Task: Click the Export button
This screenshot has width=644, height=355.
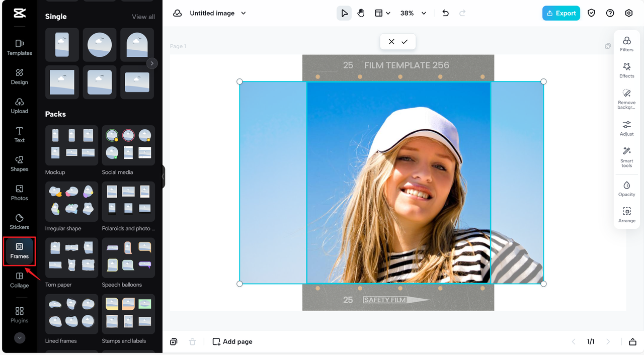Action: (561, 13)
